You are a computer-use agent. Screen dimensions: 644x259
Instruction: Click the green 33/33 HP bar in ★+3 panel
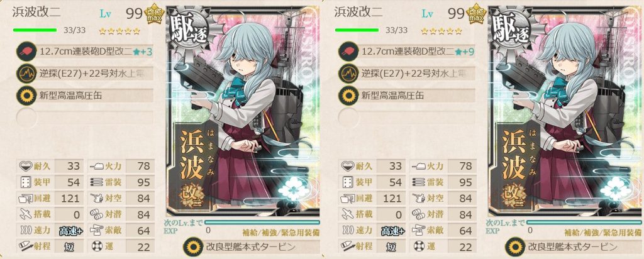(35, 30)
